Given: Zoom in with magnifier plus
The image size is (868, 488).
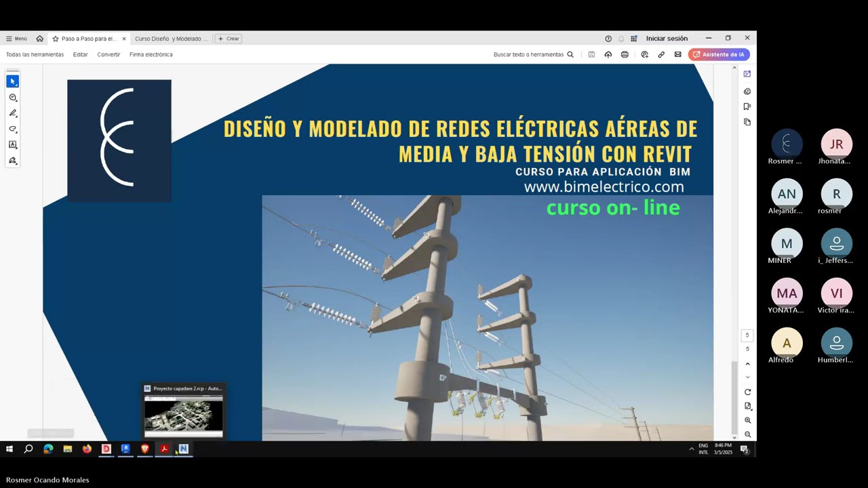Looking at the screenshot, I should click(x=748, y=420).
